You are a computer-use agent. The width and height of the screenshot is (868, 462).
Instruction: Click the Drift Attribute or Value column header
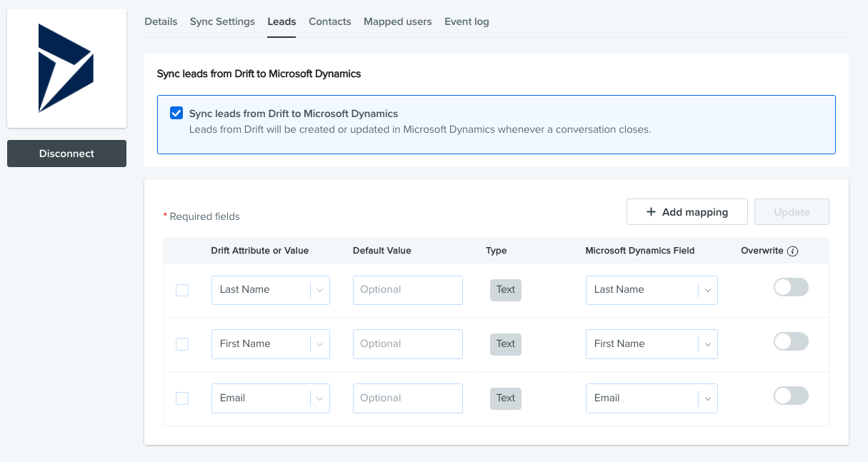tap(260, 251)
